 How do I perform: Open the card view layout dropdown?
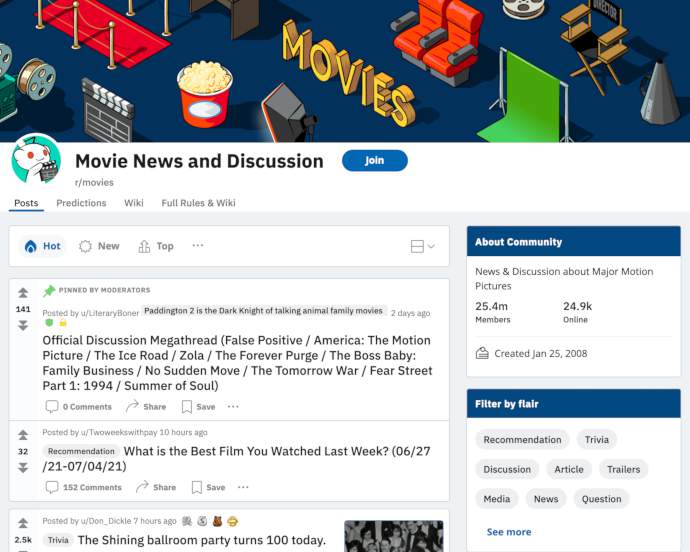(x=422, y=246)
